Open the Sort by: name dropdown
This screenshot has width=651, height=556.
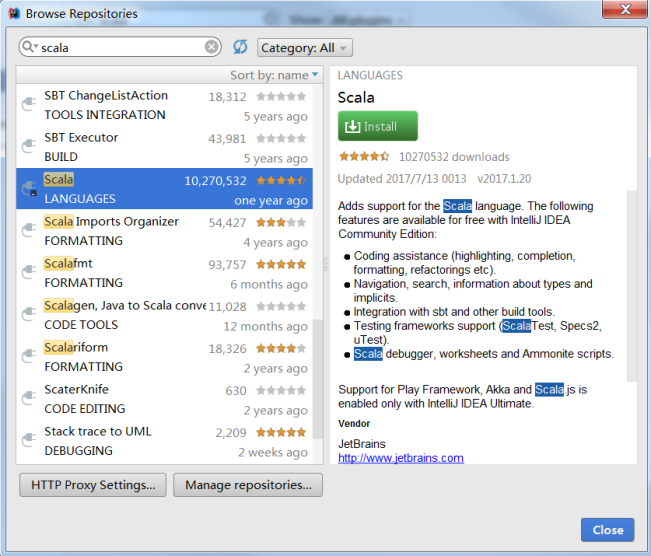274,75
